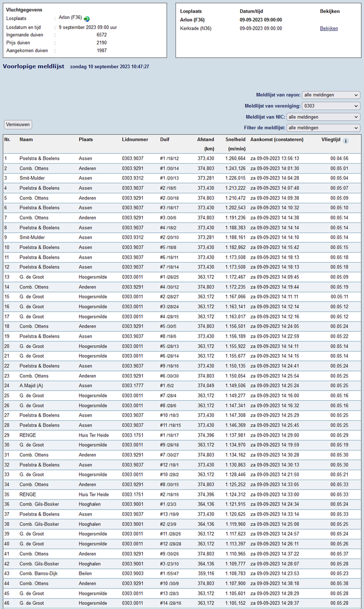
Task: Open the Meldlijst van rayon dropdown
Action: coord(331,95)
